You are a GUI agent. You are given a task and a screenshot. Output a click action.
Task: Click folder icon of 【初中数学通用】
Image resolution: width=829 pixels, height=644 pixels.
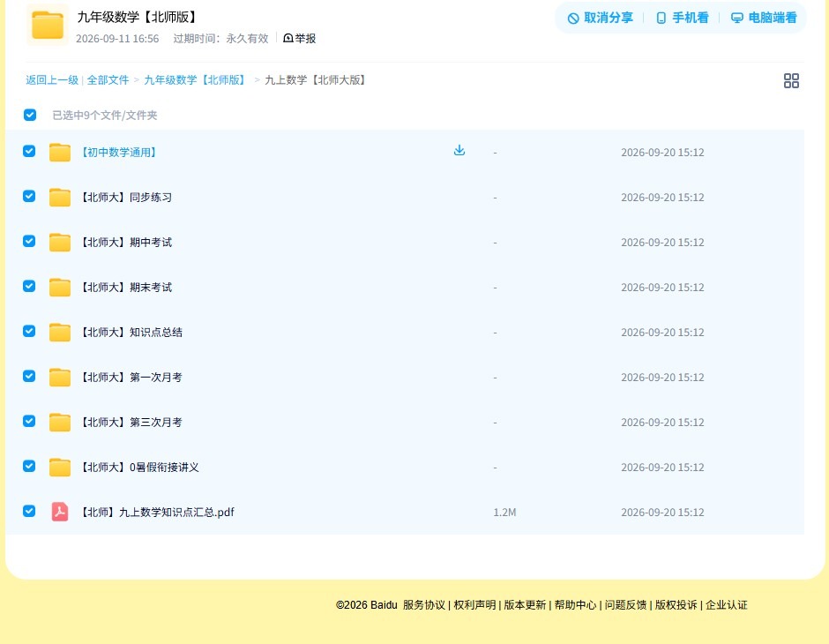[x=60, y=153]
